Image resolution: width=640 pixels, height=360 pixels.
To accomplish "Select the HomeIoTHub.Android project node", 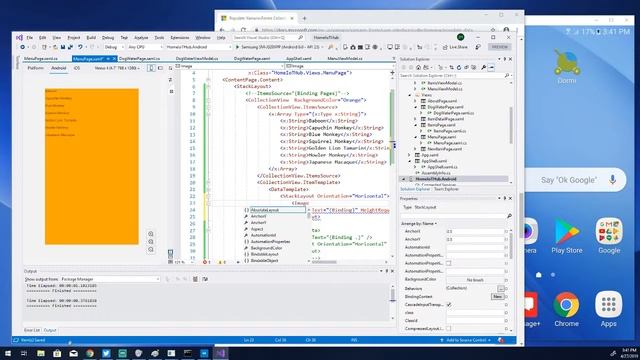I will point(436,179).
